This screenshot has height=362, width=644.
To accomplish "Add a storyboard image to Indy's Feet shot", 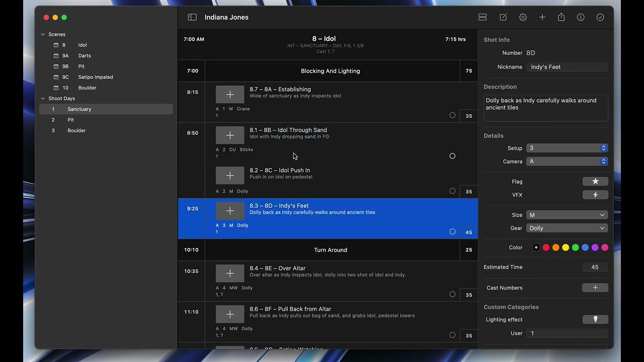I will pyautogui.click(x=230, y=211).
